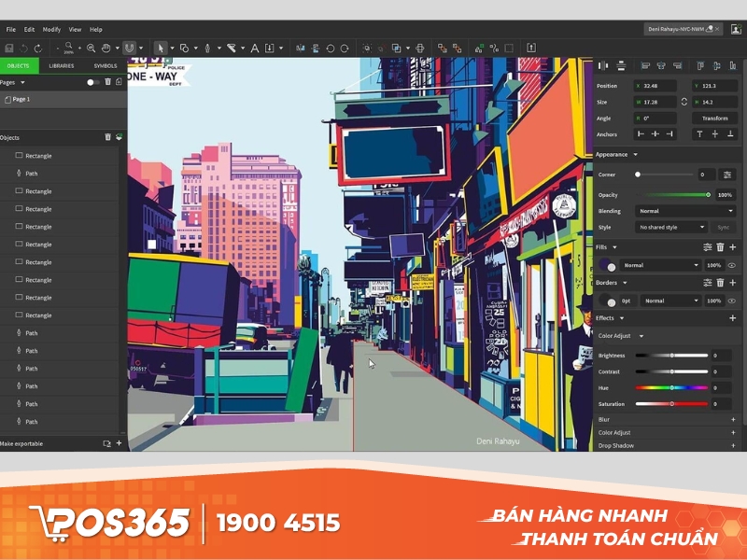Open the border blend Normal dropdown
This screenshot has height=560, width=747.
(670, 301)
